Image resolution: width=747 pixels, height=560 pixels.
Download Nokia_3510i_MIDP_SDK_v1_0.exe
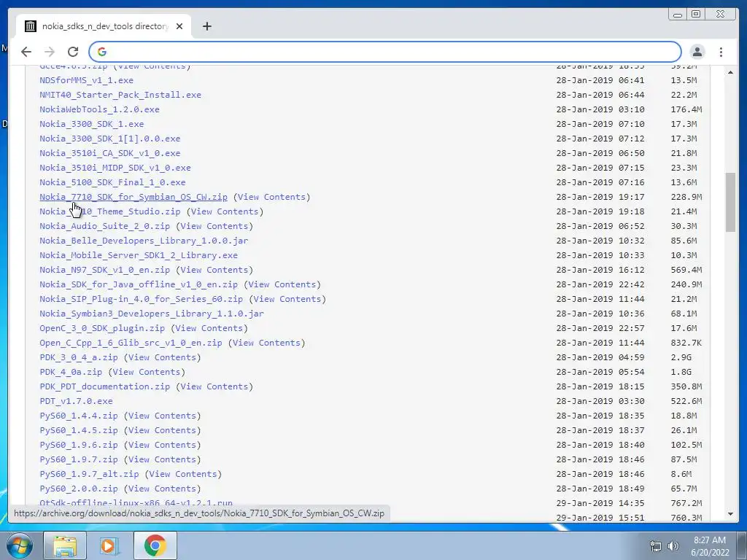coord(115,168)
